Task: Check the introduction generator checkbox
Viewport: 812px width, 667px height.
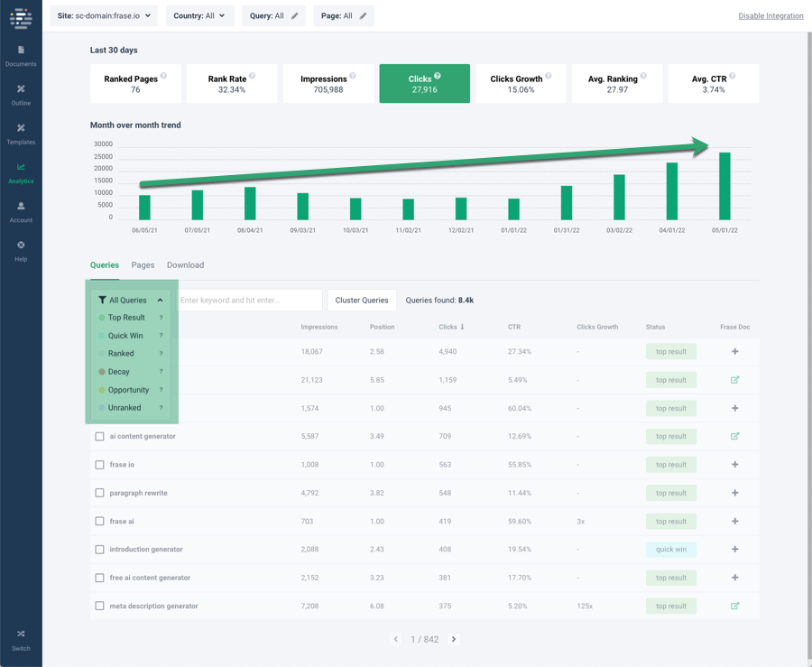Action: click(99, 550)
